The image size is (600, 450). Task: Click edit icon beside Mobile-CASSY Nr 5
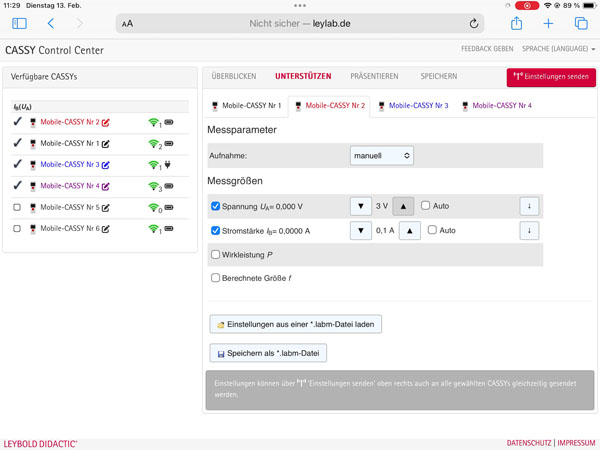click(x=105, y=207)
